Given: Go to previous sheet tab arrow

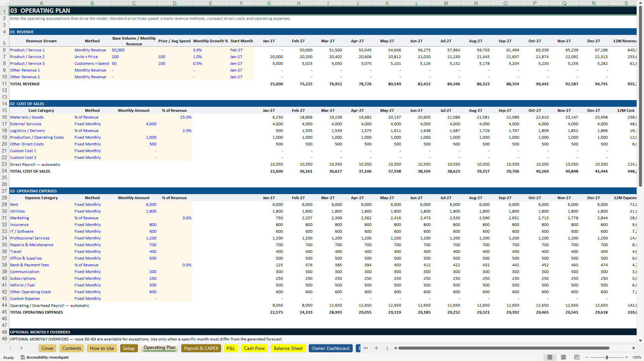Looking at the screenshot, I should [x=10, y=348].
